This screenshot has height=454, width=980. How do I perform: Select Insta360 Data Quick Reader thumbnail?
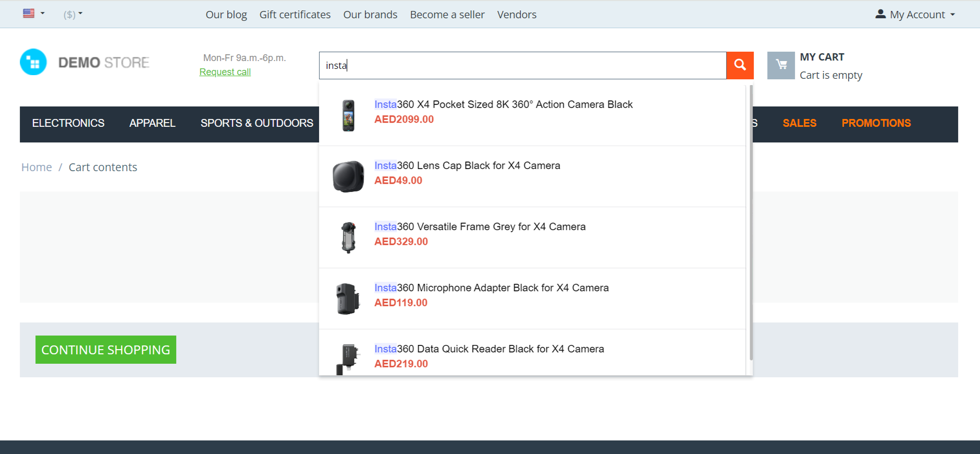348,359
